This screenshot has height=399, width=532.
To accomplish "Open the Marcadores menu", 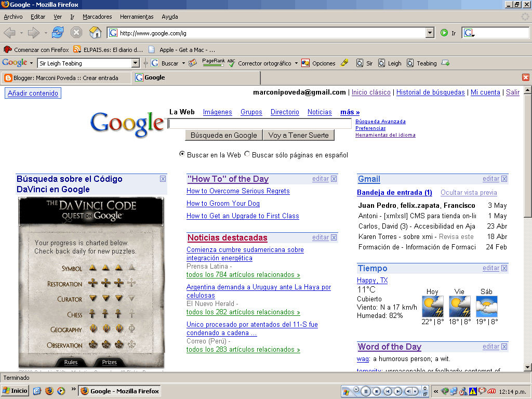I will (97, 17).
